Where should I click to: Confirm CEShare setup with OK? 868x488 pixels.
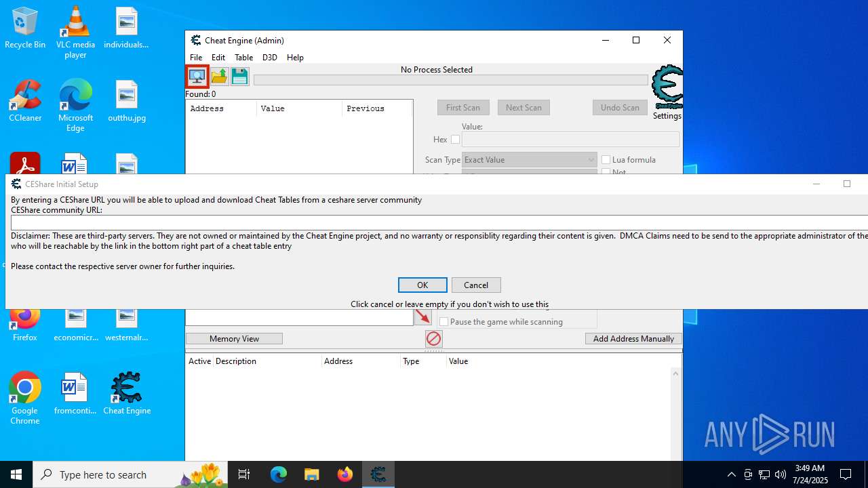click(422, 285)
